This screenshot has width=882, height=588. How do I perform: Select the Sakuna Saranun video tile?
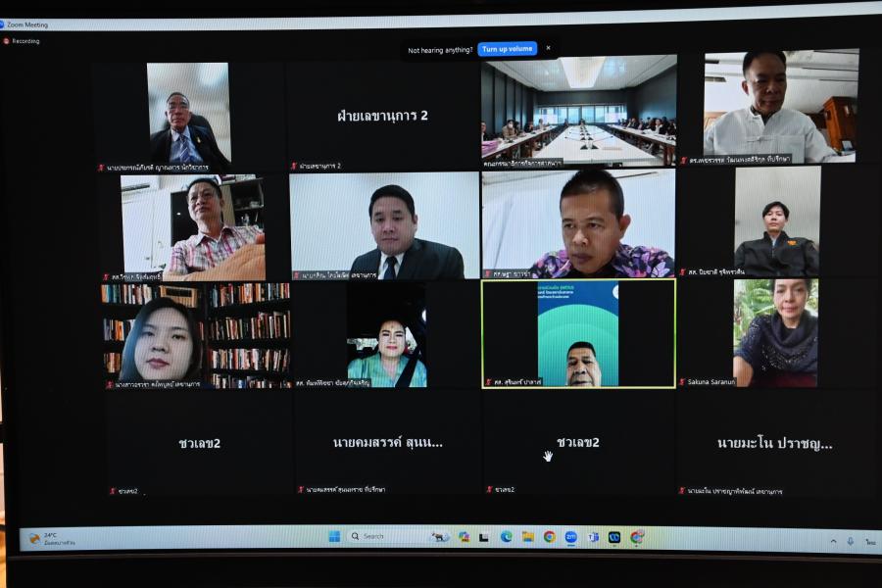774,333
